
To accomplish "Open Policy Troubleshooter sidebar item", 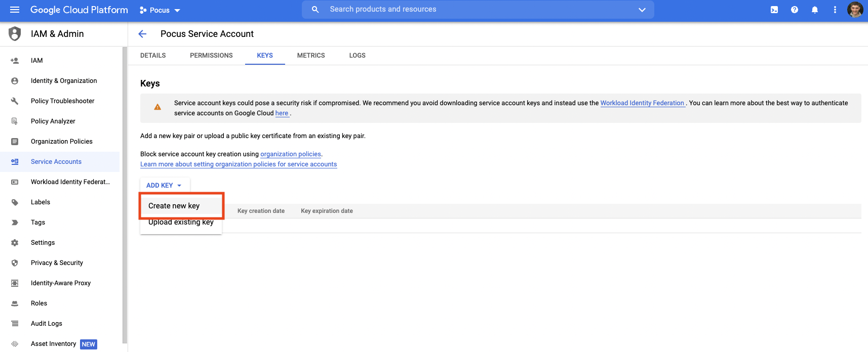I will [x=60, y=101].
